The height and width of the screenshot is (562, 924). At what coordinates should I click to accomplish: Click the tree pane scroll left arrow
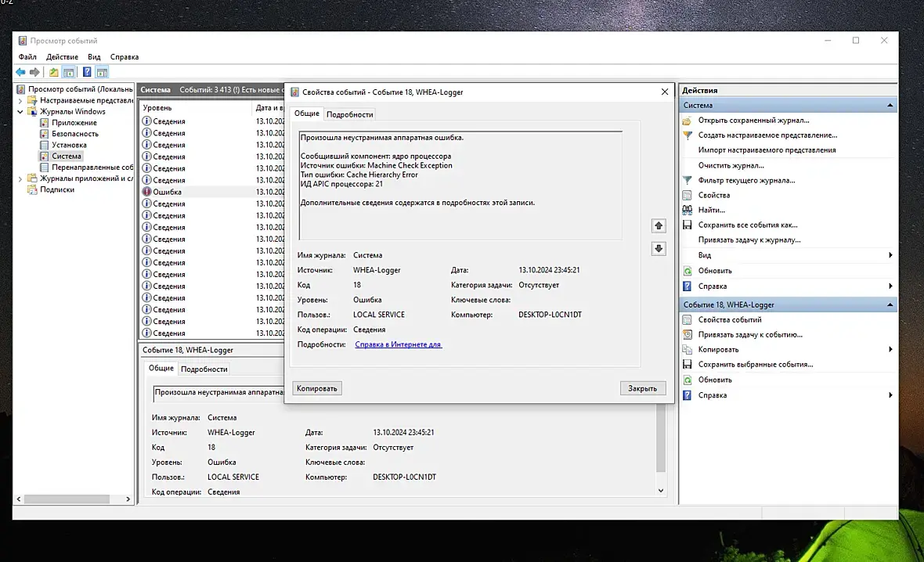tap(19, 499)
